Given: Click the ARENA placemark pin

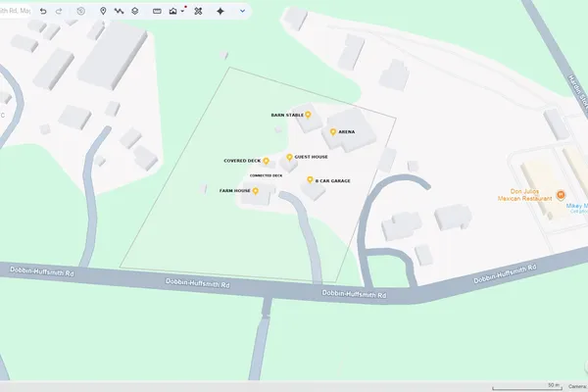Looking at the screenshot, I should tap(333, 131).
